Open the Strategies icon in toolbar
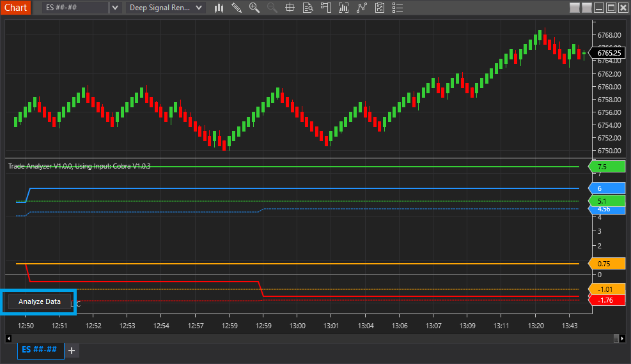 tap(380, 8)
